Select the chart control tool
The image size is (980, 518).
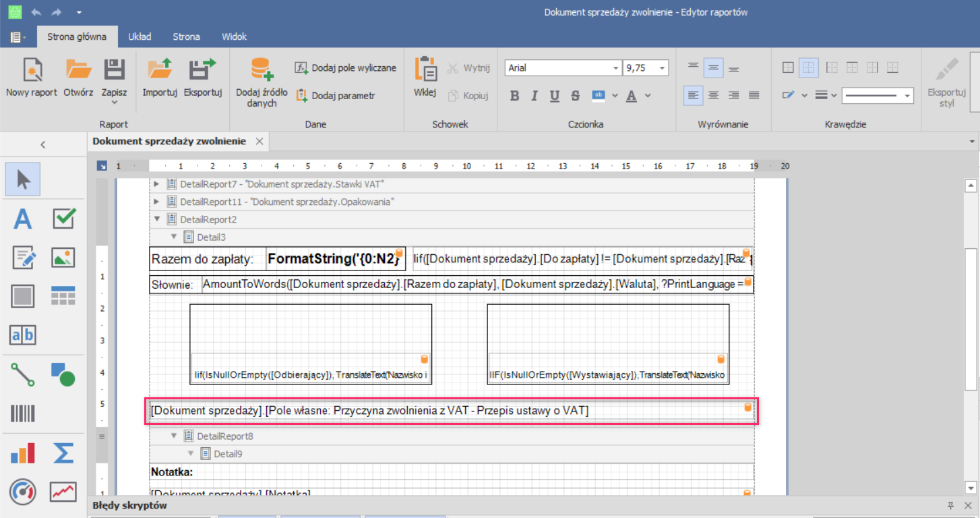23,453
